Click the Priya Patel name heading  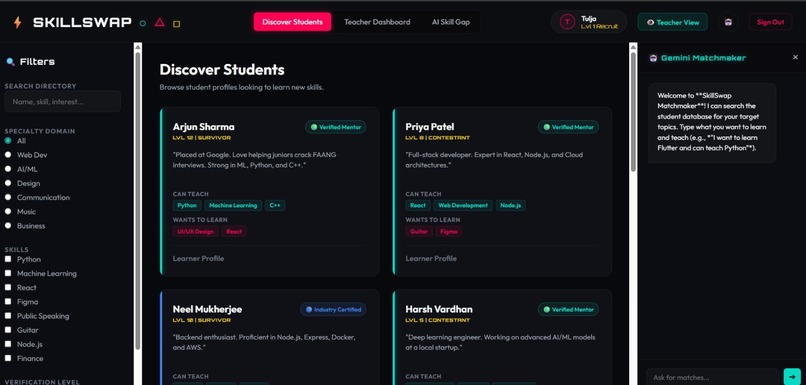pyautogui.click(x=430, y=127)
